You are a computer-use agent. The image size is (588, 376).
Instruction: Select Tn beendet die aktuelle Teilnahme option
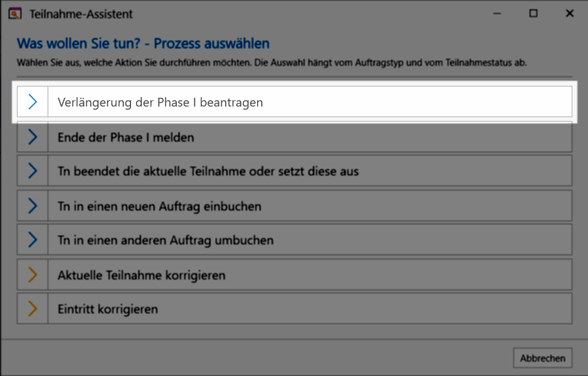point(207,171)
